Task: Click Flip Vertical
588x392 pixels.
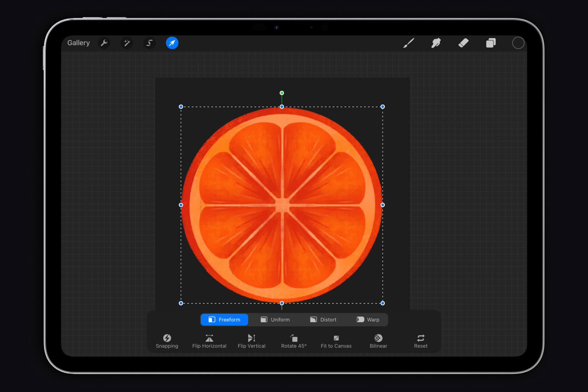Action: click(x=252, y=341)
